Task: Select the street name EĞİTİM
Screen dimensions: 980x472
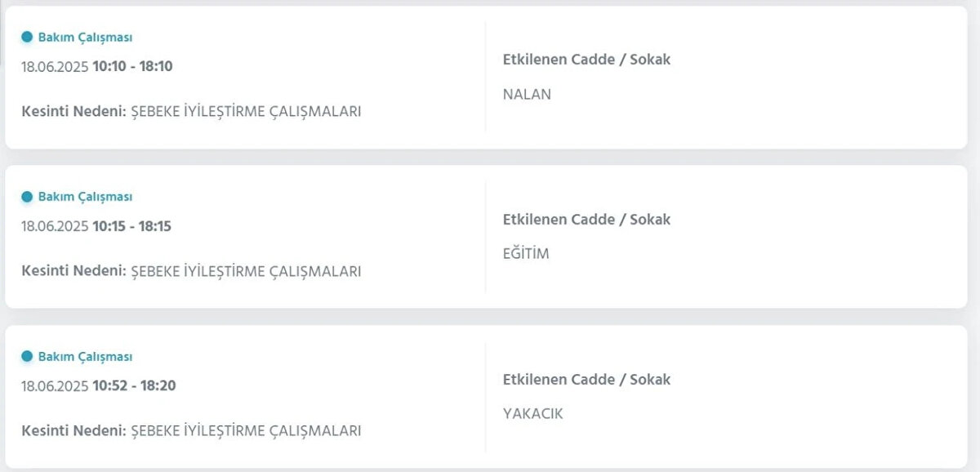Action: (x=526, y=254)
